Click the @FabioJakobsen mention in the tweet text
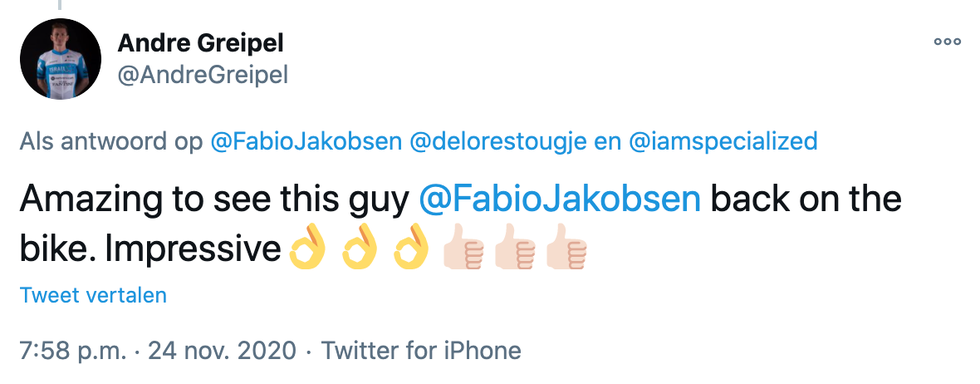 pyautogui.click(x=559, y=200)
